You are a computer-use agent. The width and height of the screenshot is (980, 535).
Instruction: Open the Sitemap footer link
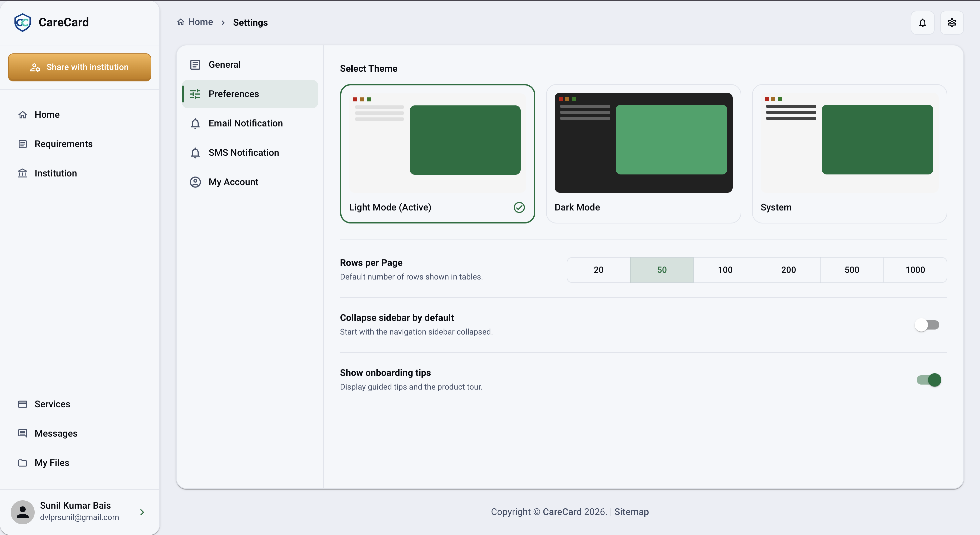pos(632,512)
